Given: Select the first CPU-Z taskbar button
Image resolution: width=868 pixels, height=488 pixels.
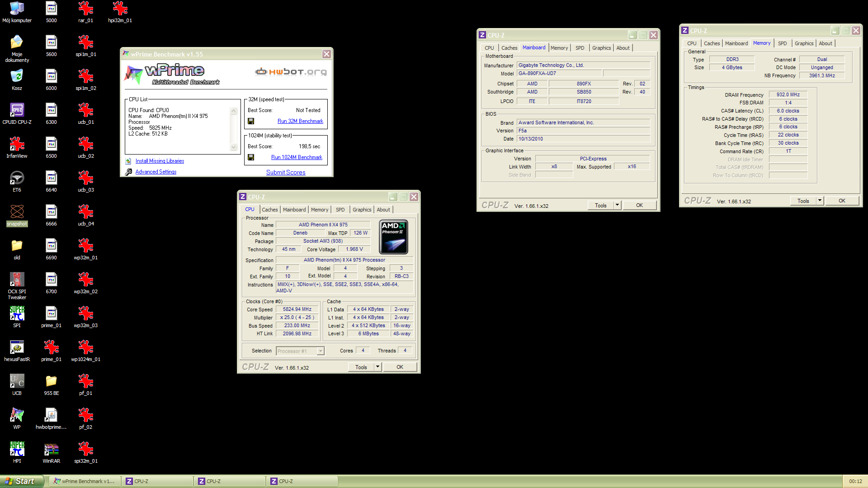Looking at the screenshot, I should [x=157, y=481].
